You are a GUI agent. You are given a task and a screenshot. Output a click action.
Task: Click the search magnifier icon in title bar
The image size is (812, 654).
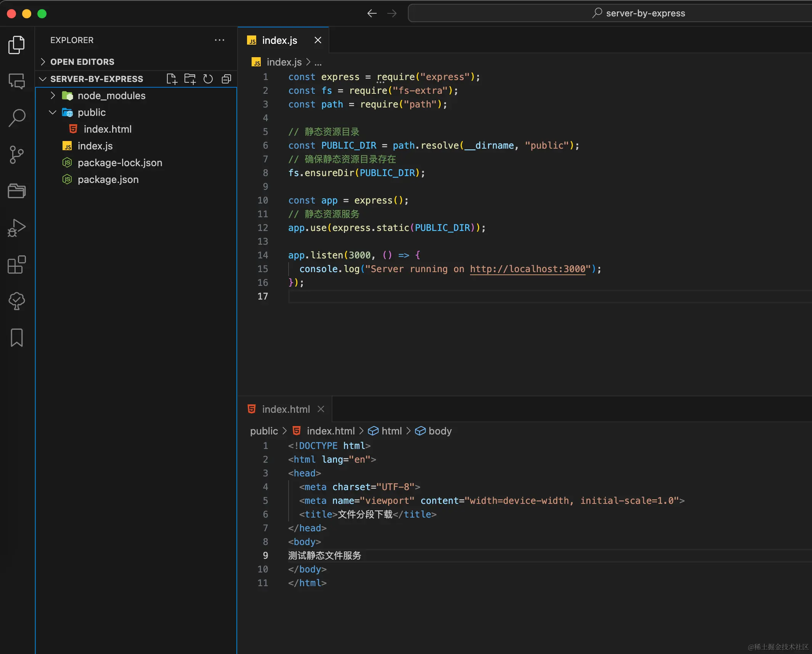[597, 13]
